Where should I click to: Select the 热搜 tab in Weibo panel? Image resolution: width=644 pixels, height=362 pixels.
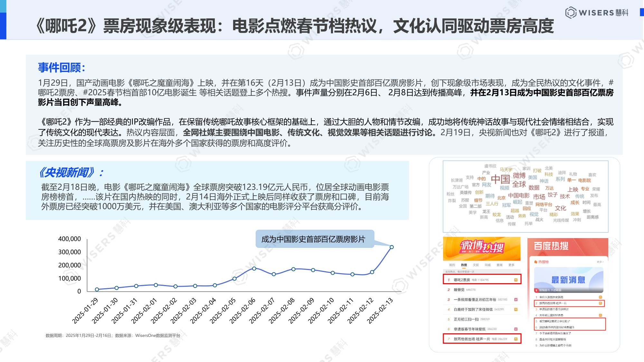pyautogui.click(x=464, y=265)
